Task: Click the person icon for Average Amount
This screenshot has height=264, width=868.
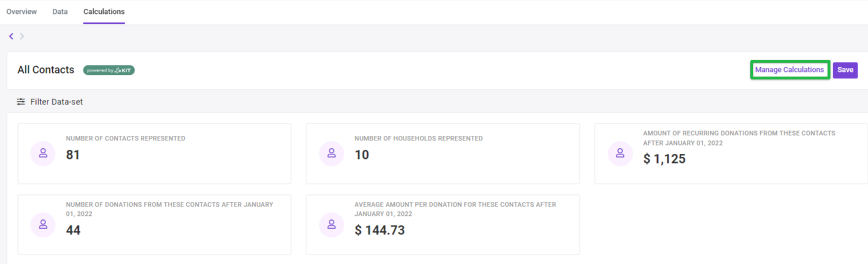Action: point(331,225)
